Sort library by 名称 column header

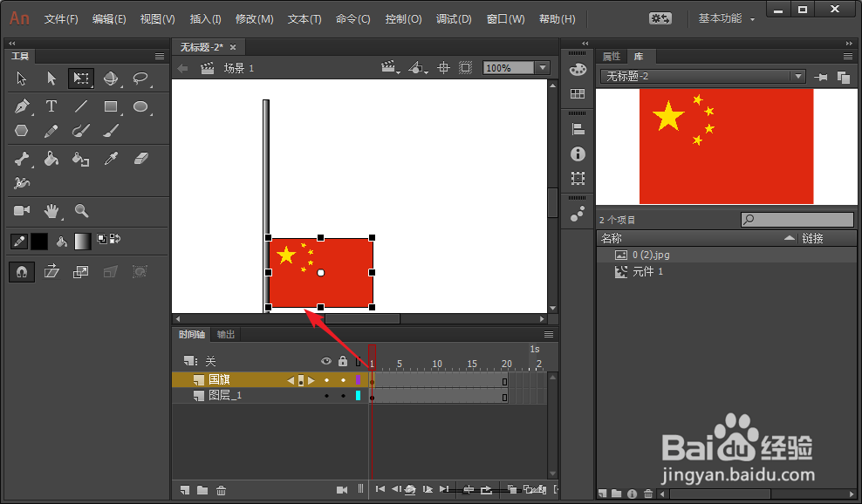695,239
